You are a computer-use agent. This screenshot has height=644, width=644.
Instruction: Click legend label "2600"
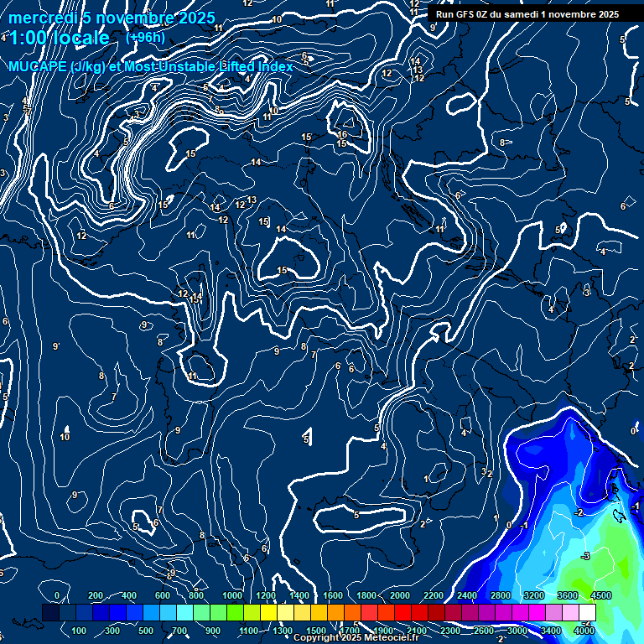pyautogui.click(x=483, y=631)
